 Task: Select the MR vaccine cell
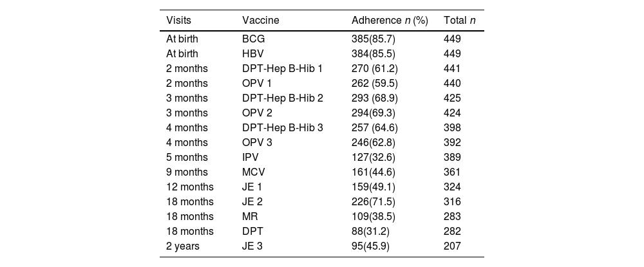point(250,216)
